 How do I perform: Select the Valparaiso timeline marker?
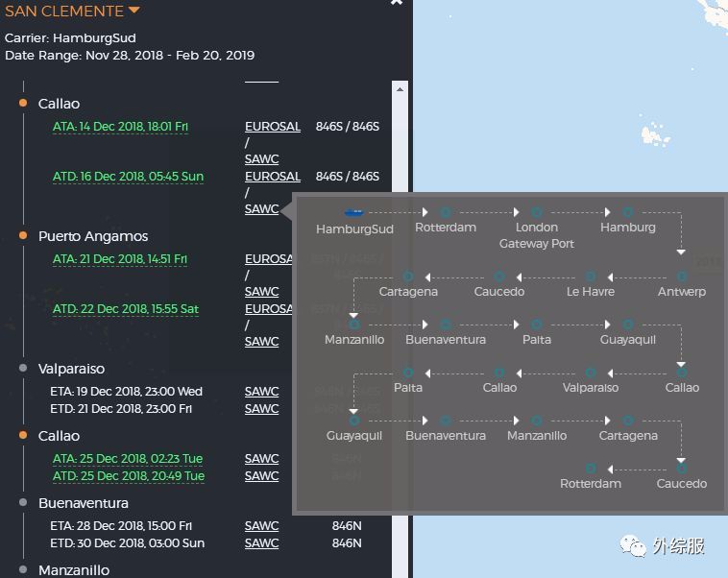tap(23, 368)
